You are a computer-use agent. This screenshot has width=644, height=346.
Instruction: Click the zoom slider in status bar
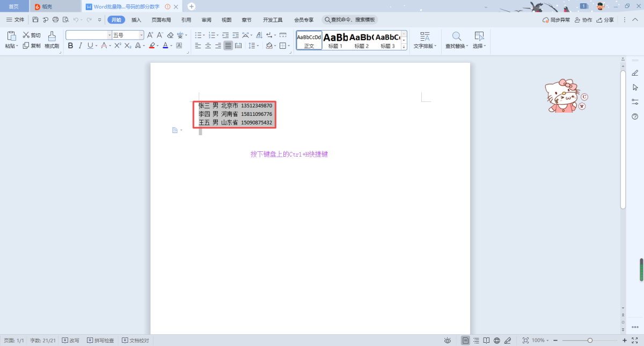tap(590, 341)
